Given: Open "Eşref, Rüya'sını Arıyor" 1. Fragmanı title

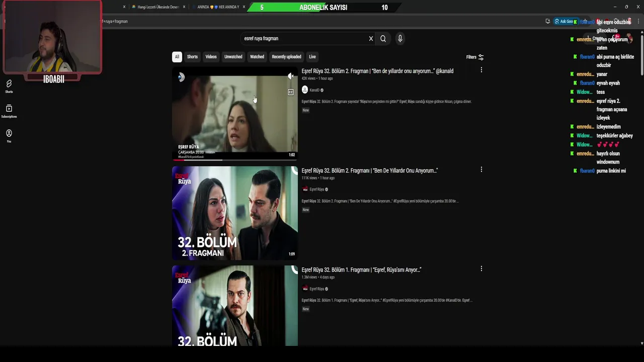Looking at the screenshot, I should point(361,270).
